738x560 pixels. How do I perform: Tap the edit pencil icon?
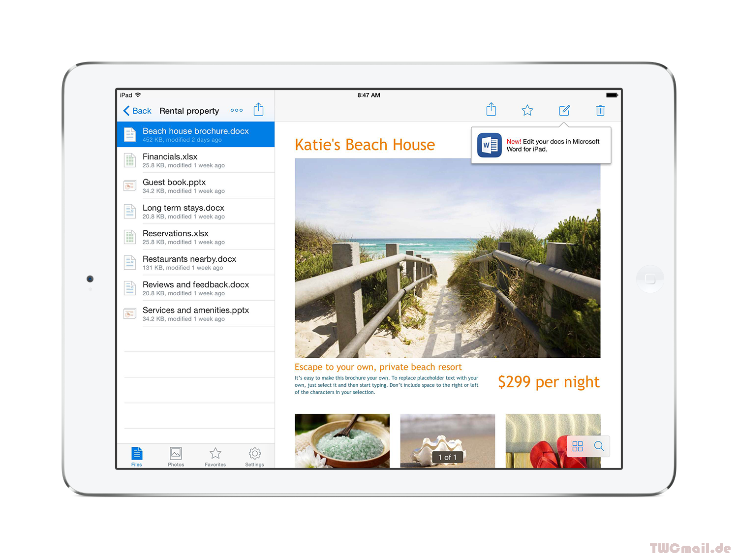[564, 110]
